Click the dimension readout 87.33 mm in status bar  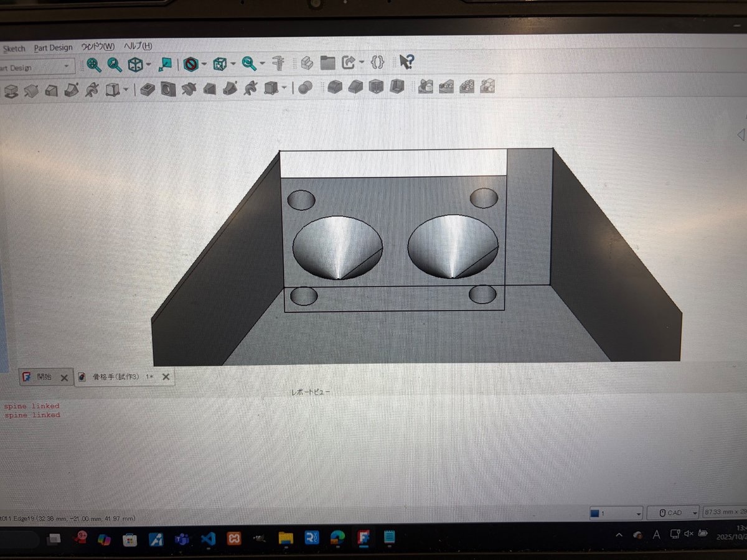pos(724,512)
